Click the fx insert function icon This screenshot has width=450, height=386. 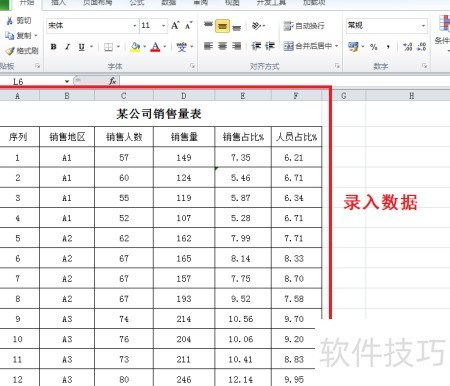point(113,81)
